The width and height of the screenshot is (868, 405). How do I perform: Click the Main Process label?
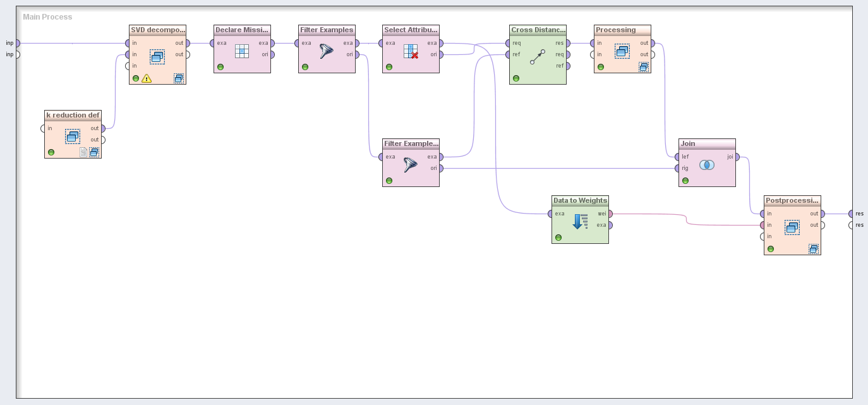click(47, 17)
